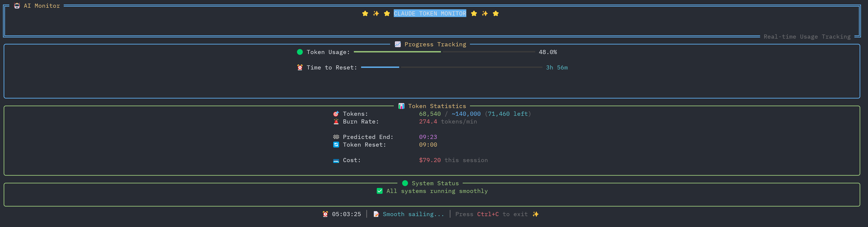Viewport: 868px width, 227px height.
Task: Click the target icon beside Tokens
Action: [x=336, y=114]
